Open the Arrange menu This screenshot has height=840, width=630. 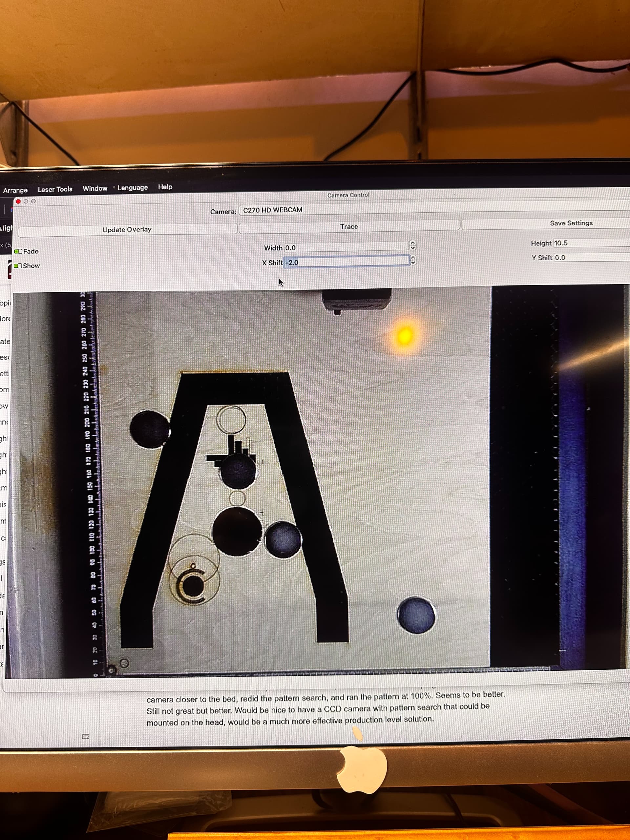(15, 190)
